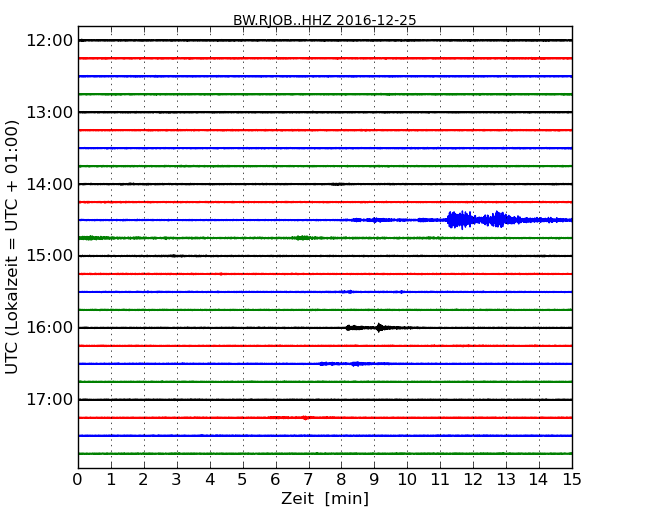The height and width of the screenshot is (520, 650).
Task: Click the x-axis tick label 11
Action: (440, 480)
